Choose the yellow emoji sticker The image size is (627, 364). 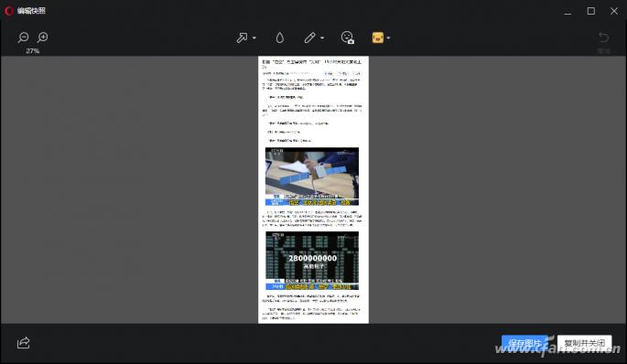tap(378, 38)
